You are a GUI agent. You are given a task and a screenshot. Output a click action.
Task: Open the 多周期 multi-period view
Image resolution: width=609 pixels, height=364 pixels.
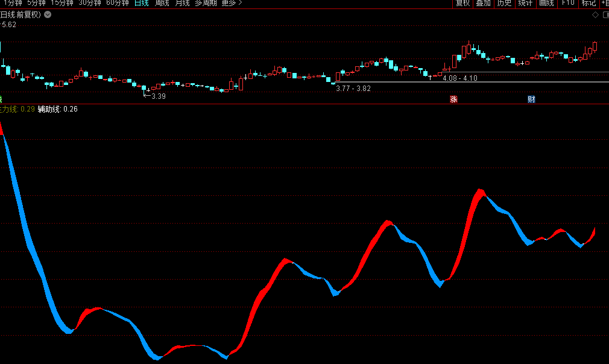206,3
